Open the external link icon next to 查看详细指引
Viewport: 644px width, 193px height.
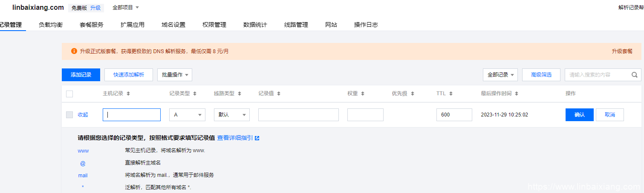point(257,138)
